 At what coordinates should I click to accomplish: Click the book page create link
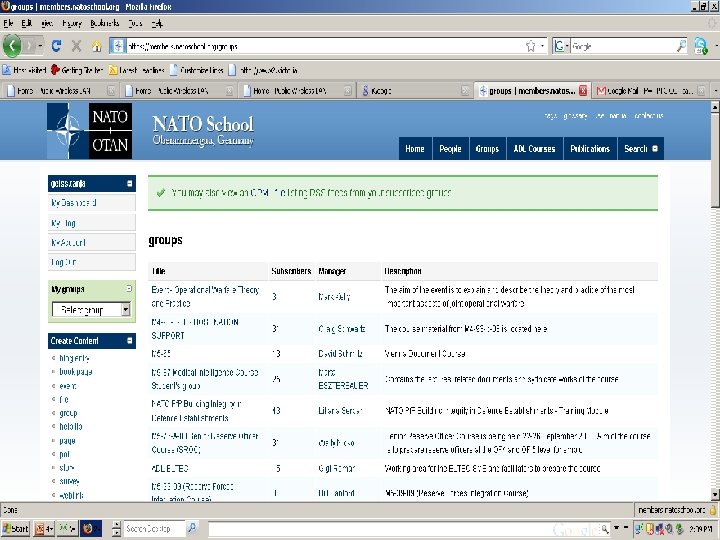pos(76,371)
